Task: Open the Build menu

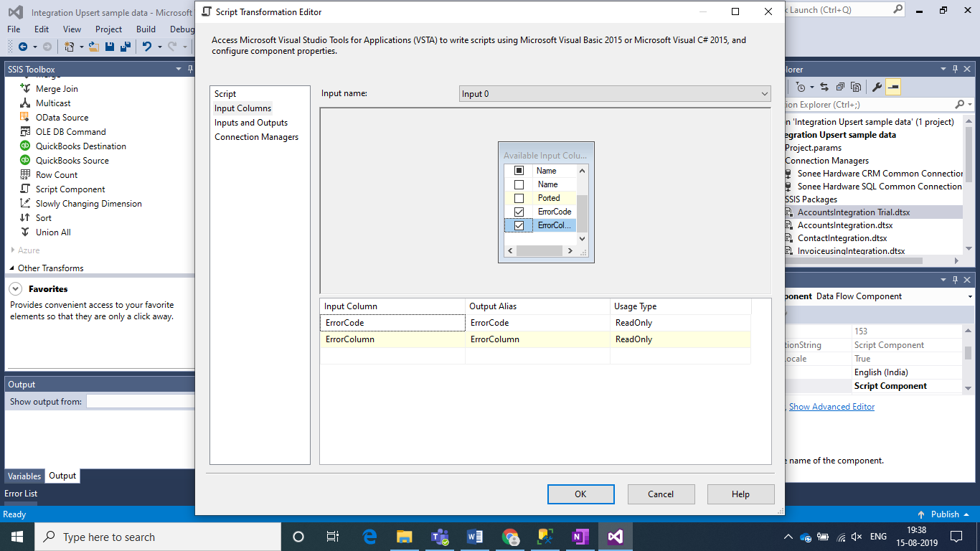Action: tap(146, 29)
